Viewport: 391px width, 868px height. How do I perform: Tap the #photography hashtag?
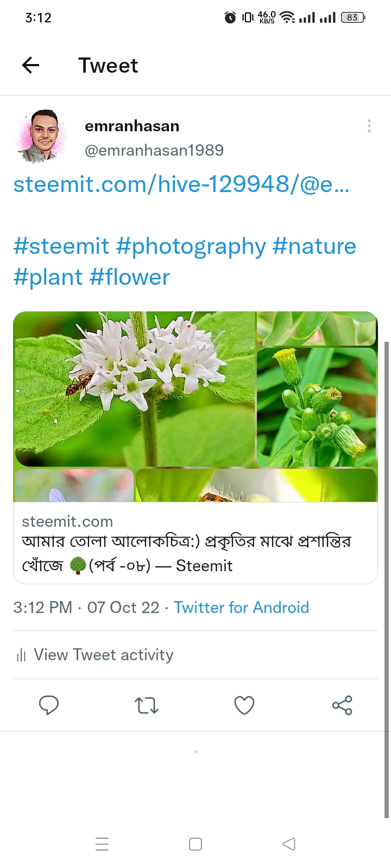191,246
